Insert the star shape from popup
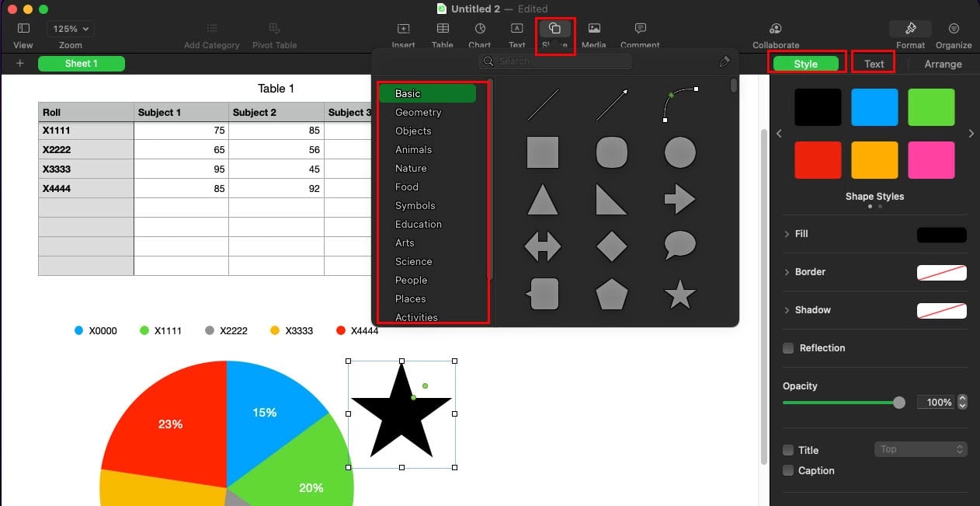The width and height of the screenshot is (980, 506). (680, 295)
